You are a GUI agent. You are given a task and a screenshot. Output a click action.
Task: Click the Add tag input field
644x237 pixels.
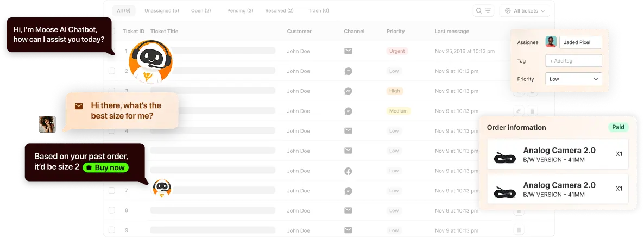pyautogui.click(x=573, y=61)
